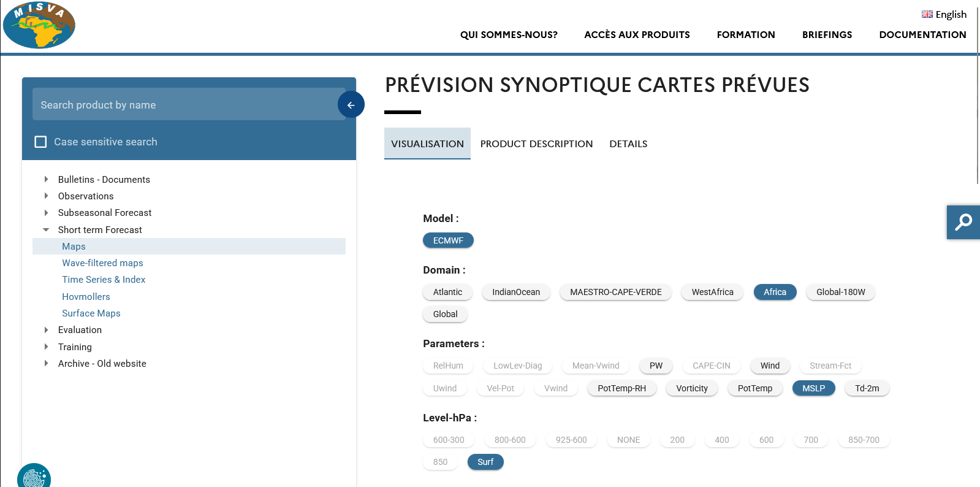Screen dimensions: 980x487
Task: Toggle the Africa domain chip
Action: (775, 292)
